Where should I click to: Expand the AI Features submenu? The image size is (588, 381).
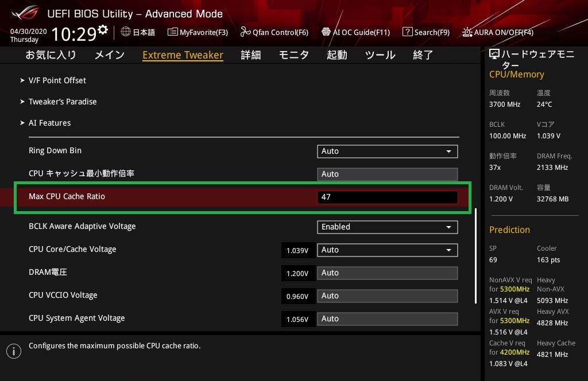point(49,123)
